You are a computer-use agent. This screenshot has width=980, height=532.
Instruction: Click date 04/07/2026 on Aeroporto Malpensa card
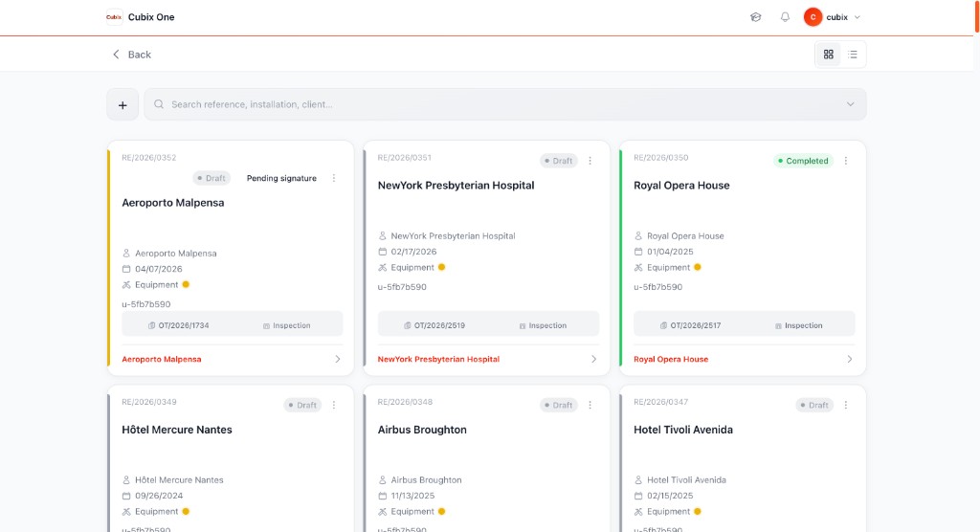coord(159,269)
